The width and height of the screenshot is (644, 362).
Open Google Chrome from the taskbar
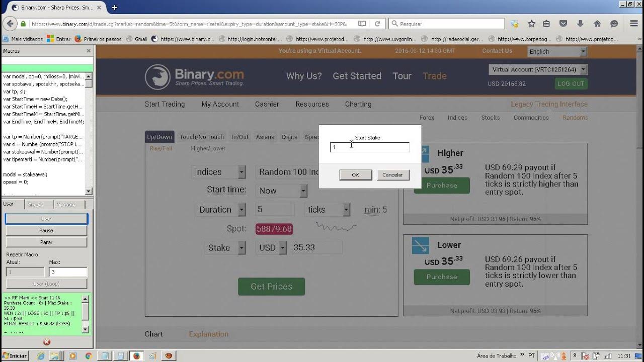pos(89,356)
